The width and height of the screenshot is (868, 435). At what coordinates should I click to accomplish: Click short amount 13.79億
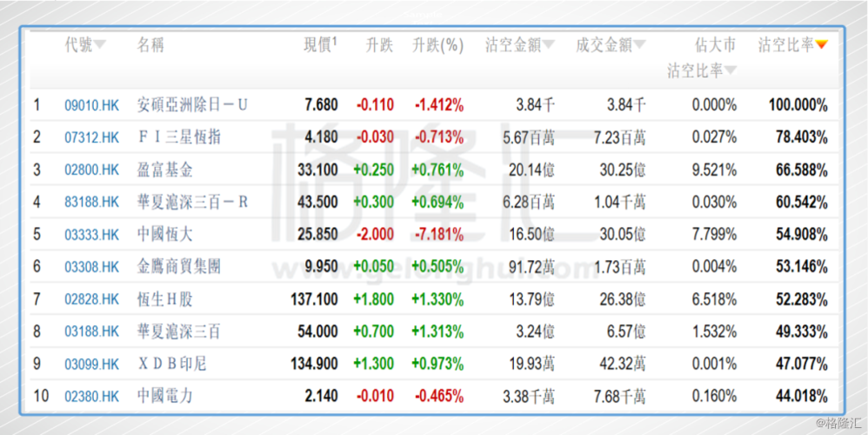pyautogui.click(x=532, y=299)
